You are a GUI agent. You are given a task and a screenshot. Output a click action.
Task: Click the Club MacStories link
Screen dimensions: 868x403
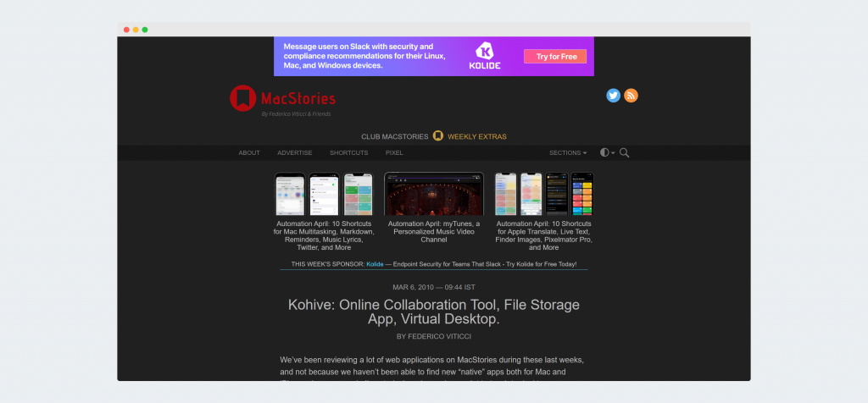pos(395,136)
